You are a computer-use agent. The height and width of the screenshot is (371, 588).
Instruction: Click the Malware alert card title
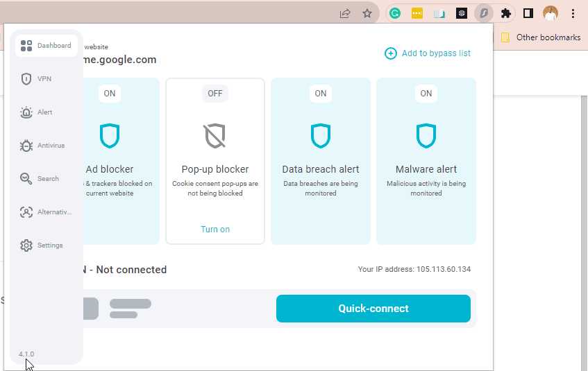(x=426, y=169)
